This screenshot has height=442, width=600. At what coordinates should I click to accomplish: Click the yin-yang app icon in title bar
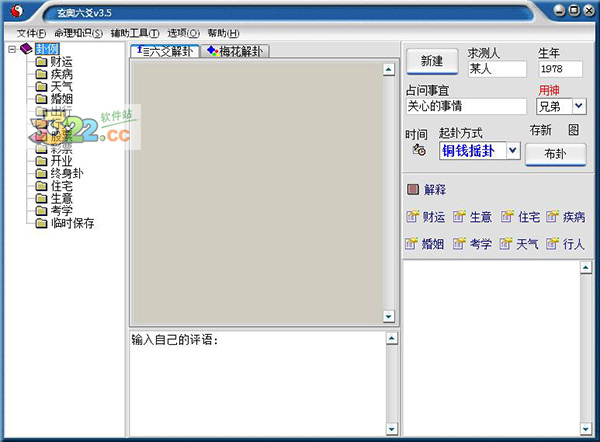pos(16,11)
